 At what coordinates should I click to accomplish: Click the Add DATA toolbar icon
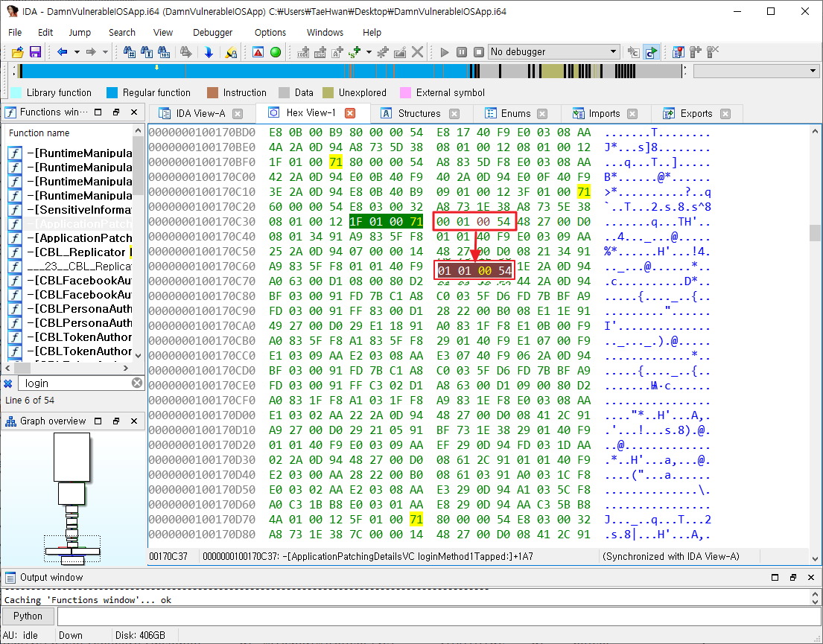320,52
